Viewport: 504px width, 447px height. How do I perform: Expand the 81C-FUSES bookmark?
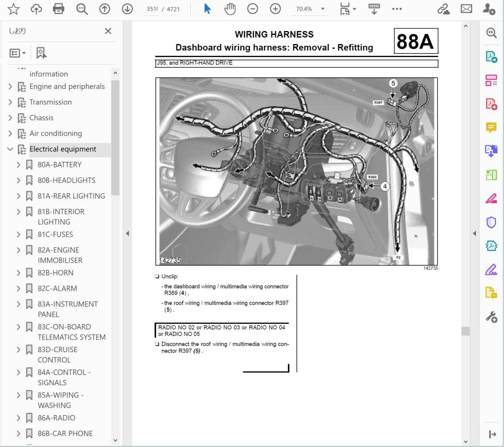(18, 235)
